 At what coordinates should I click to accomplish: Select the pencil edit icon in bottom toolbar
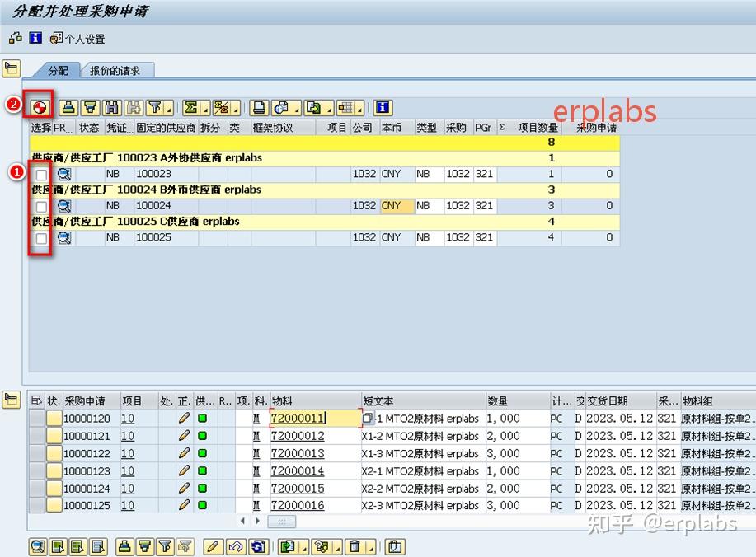[x=213, y=545]
